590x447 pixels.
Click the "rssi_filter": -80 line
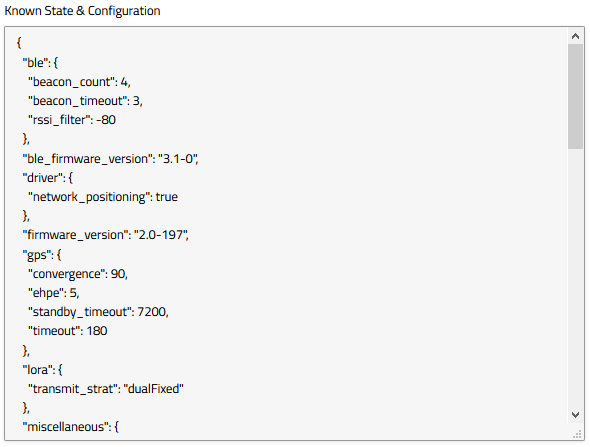72,120
